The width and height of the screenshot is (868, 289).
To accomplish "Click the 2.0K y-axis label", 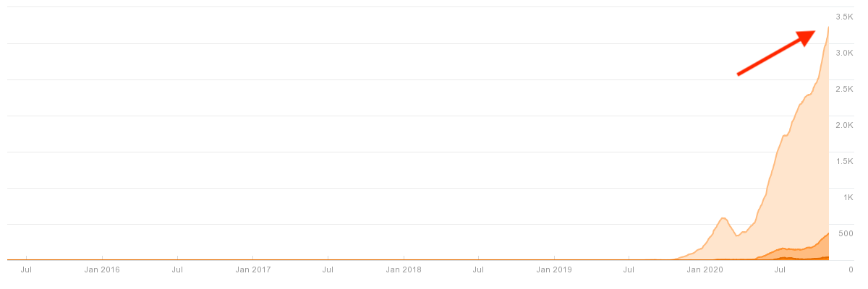I will [x=844, y=125].
